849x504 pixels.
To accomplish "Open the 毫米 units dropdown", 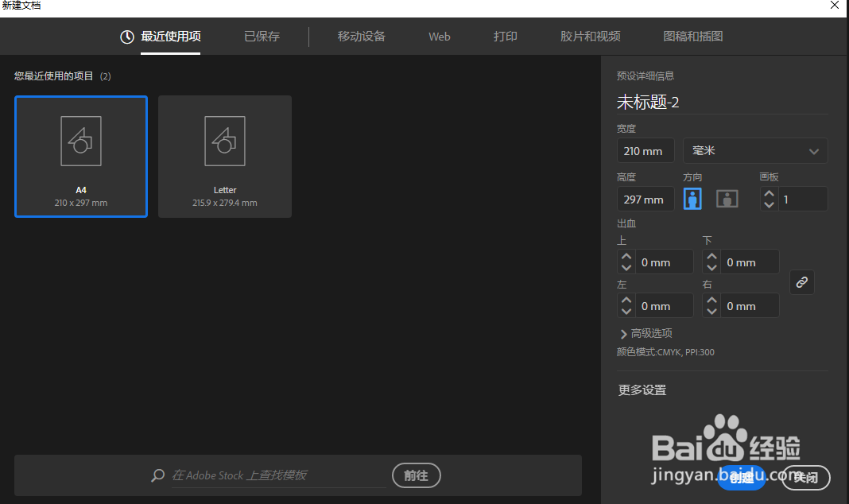I will [754, 150].
